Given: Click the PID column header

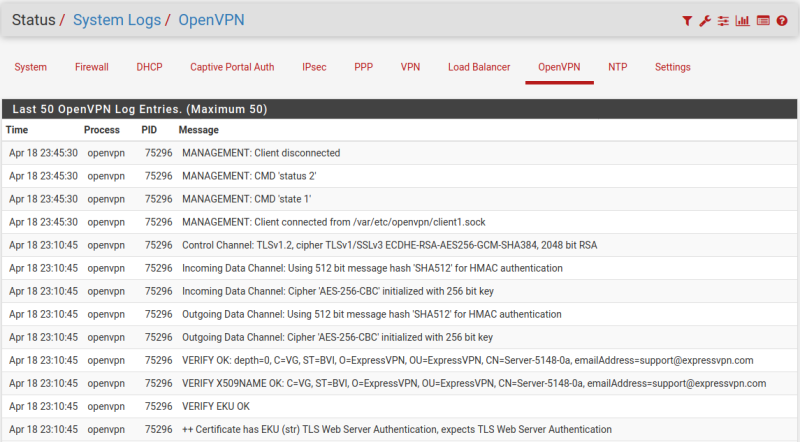Looking at the screenshot, I should (x=149, y=130).
